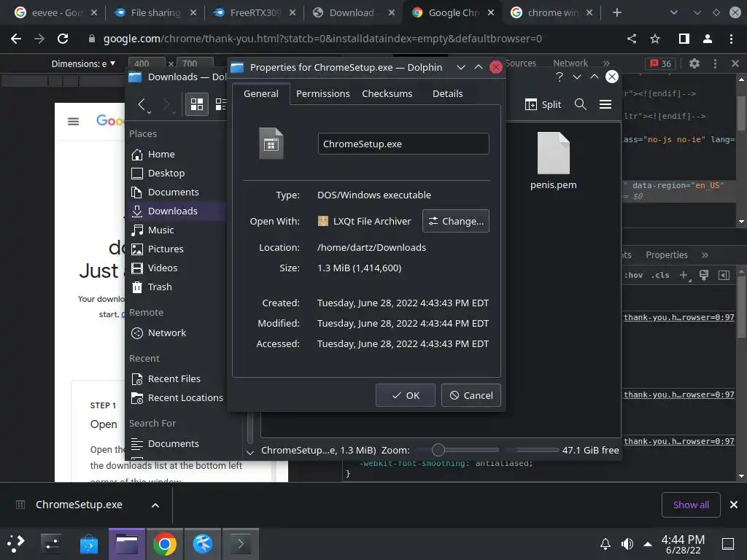Open Chrome profile icon

tap(708, 39)
